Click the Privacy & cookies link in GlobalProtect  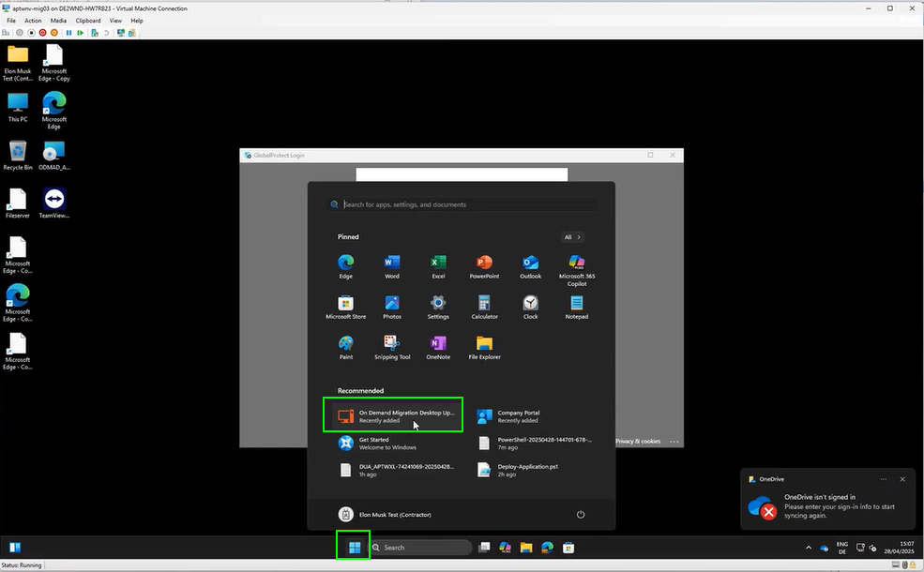(x=638, y=442)
